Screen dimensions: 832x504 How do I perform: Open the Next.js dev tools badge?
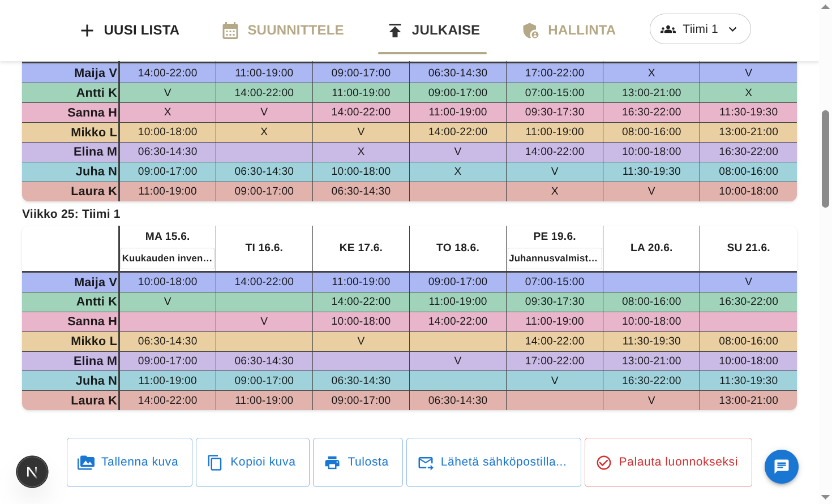tap(32, 472)
